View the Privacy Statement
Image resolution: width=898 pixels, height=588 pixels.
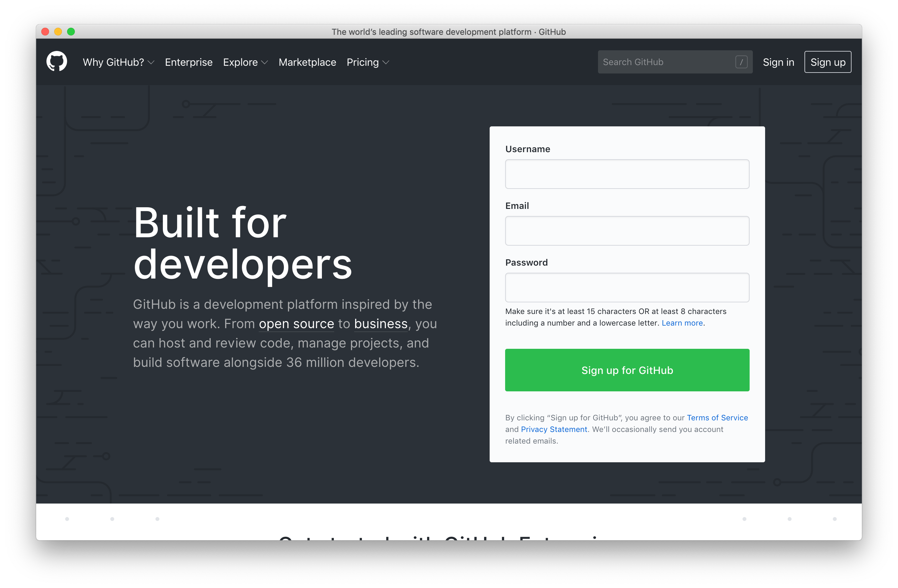[554, 429]
